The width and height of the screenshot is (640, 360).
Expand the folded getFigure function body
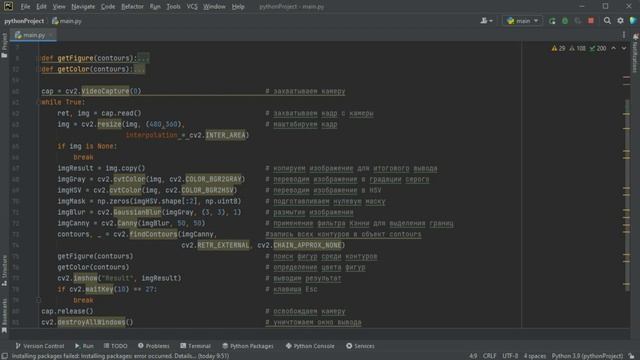(x=143, y=58)
